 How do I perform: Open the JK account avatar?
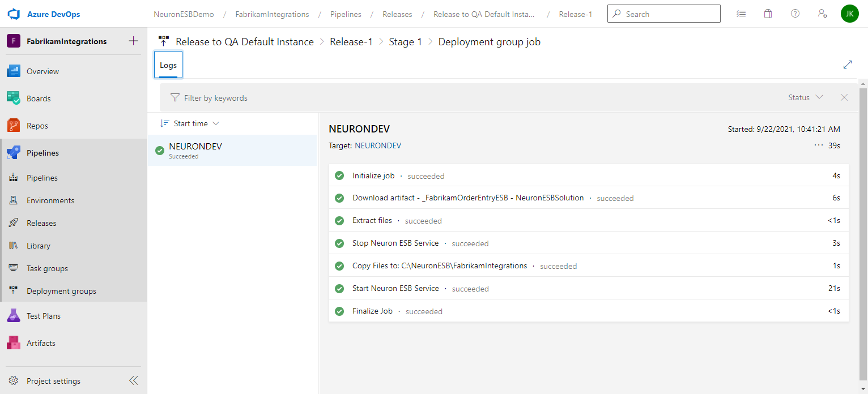pyautogui.click(x=850, y=14)
